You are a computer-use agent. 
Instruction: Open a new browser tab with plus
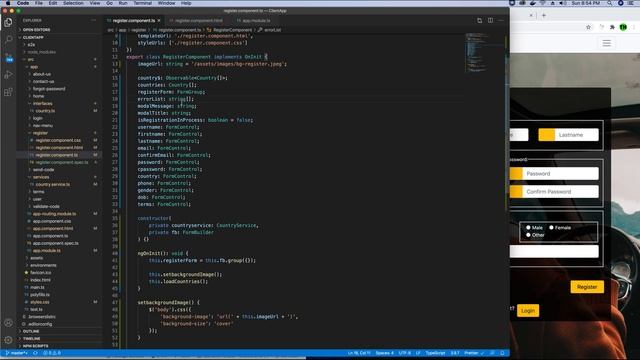(544, 16)
